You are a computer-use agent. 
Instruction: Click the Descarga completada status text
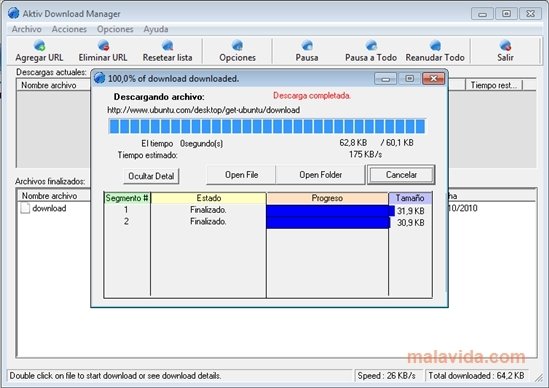tap(312, 96)
